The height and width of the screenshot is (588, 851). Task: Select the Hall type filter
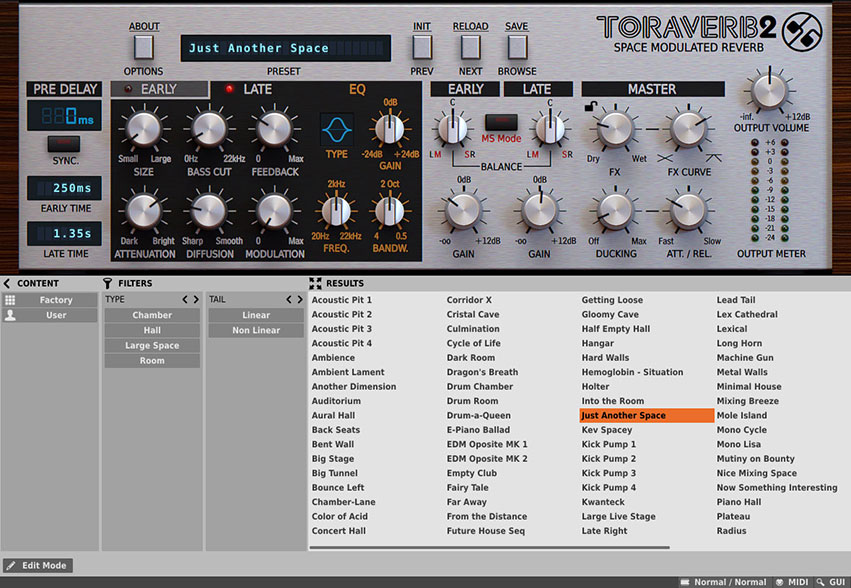tap(152, 330)
